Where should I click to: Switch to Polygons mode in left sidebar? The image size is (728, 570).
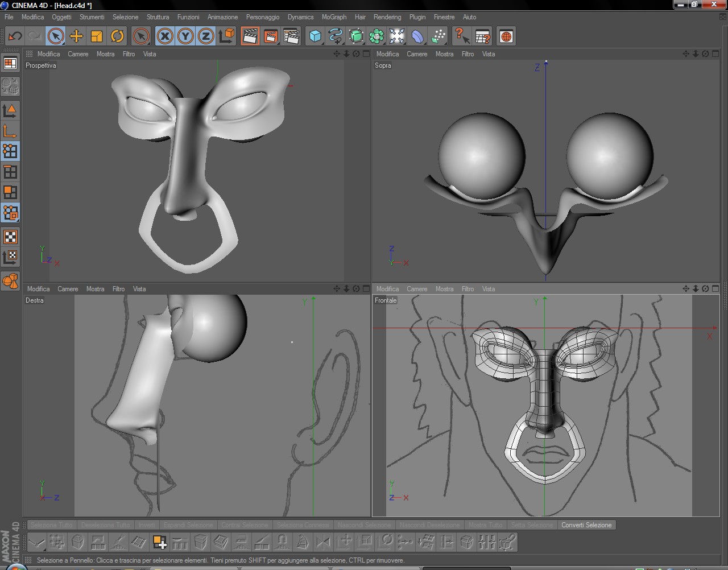click(x=10, y=192)
